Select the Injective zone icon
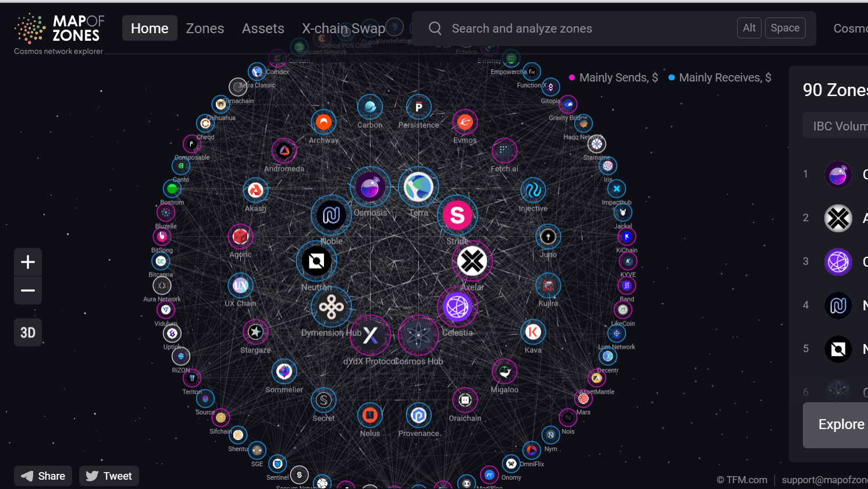The height and width of the screenshot is (489, 868). (x=533, y=190)
